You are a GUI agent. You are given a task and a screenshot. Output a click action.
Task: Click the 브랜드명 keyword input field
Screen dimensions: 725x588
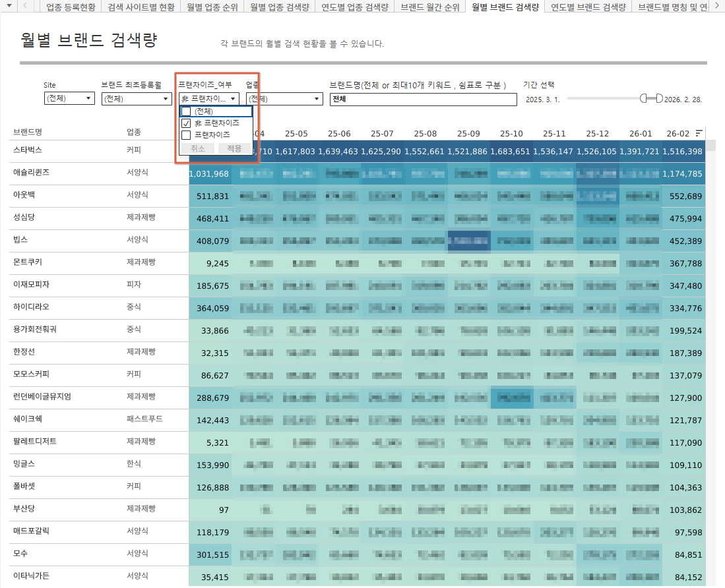pyautogui.click(x=423, y=99)
